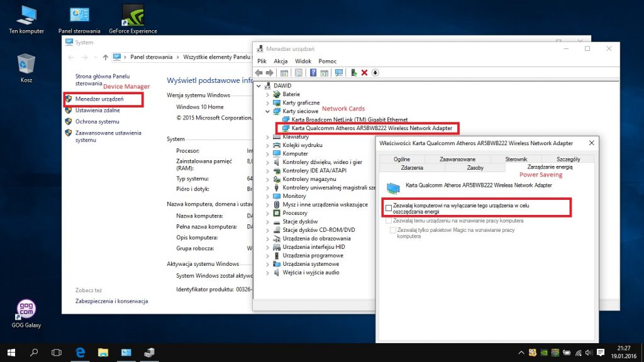This screenshot has width=644, height=362.
Task: Disable device via the down-arrow toolbar icon
Action: click(x=375, y=72)
